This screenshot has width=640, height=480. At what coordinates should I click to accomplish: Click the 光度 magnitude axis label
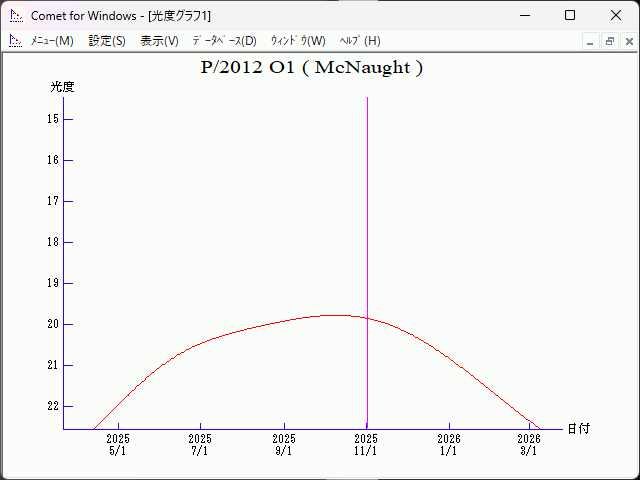[63, 87]
